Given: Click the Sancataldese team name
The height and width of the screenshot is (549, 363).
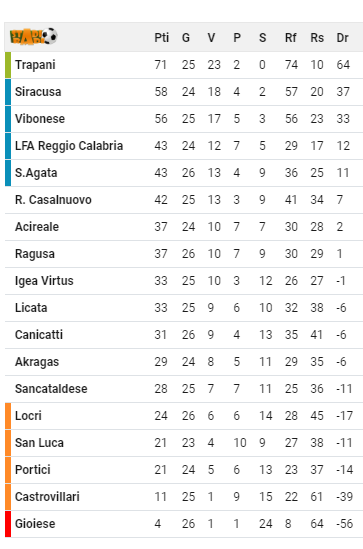Looking at the screenshot, I should [x=51, y=389].
